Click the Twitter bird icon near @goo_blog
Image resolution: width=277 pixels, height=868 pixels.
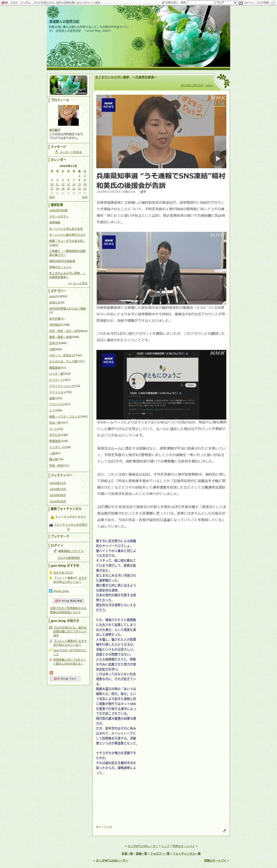coord(51,591)
